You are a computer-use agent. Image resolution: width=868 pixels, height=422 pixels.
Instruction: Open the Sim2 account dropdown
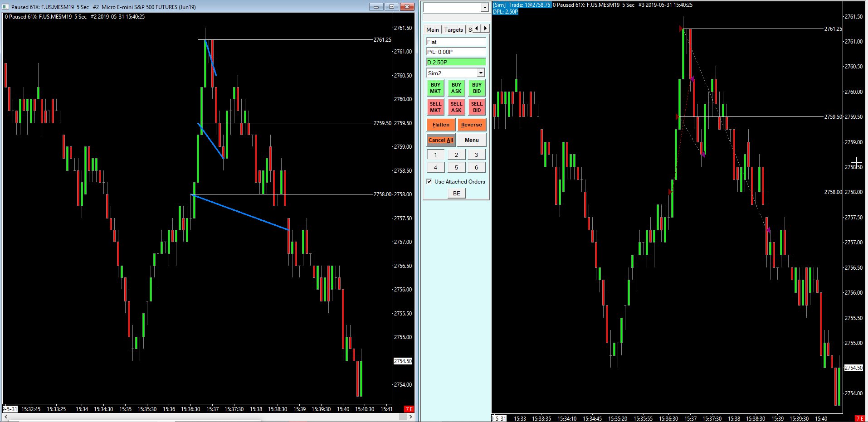point(481,73)
